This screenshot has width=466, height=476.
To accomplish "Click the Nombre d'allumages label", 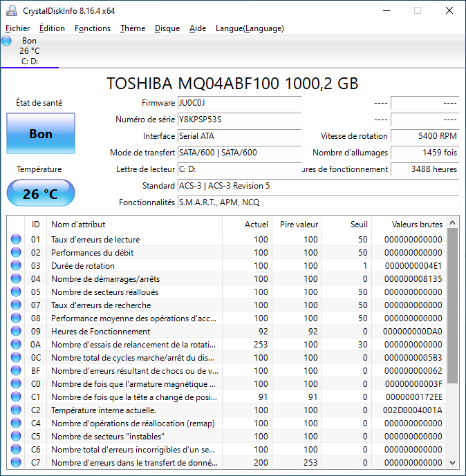I will coord(351,153).
